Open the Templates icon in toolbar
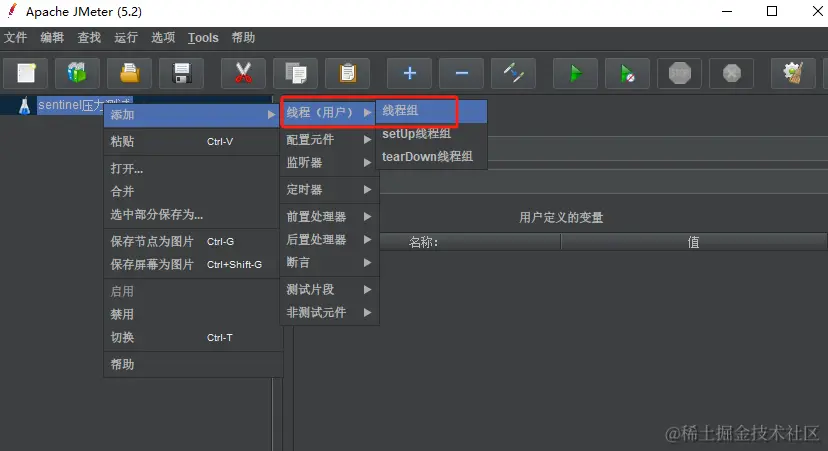The image size is (828, 451). coord(77,73)
